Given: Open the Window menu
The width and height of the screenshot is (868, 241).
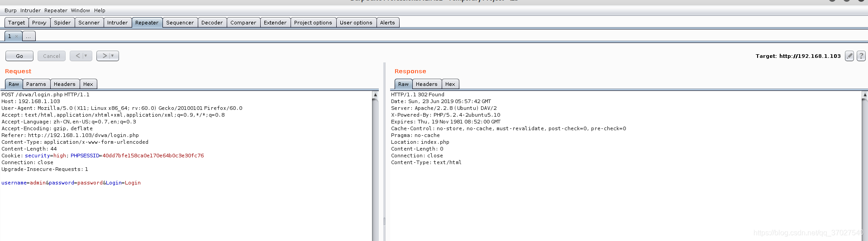Looking at the screenshot, I should tap(80, 10).
